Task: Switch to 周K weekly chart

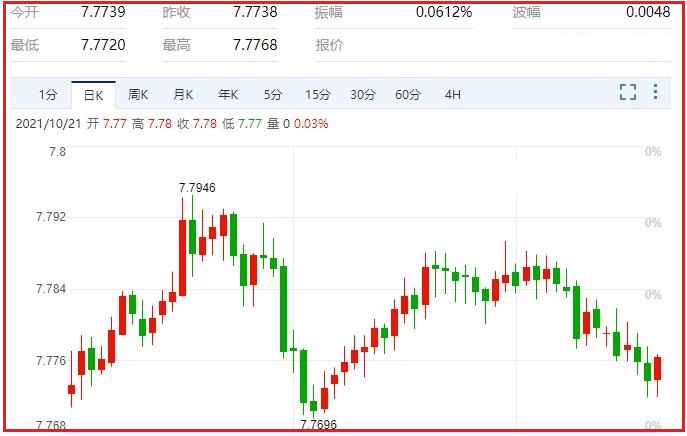Action: coord(138,95)
